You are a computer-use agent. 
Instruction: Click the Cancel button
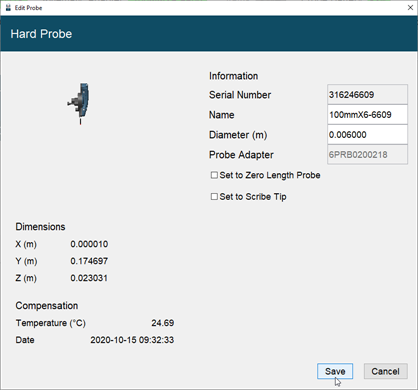pyautogui.click(x=385, y=371)
